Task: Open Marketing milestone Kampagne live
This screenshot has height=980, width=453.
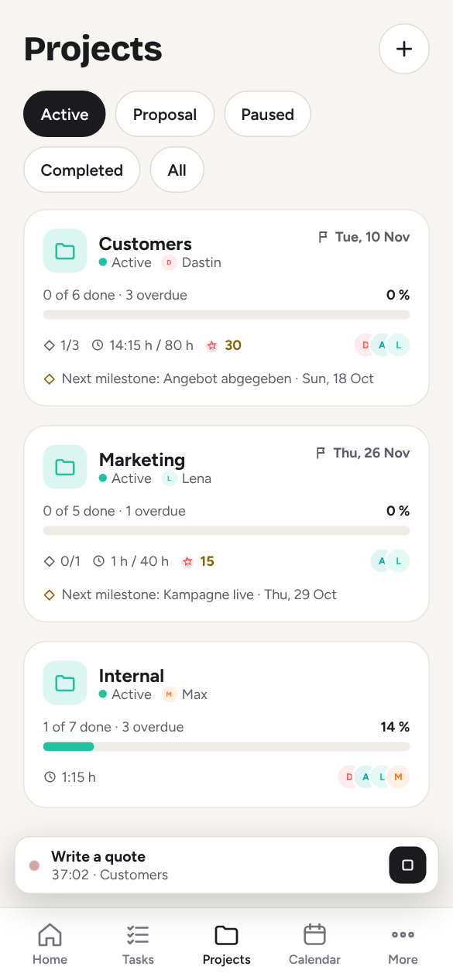Action: 190,595
